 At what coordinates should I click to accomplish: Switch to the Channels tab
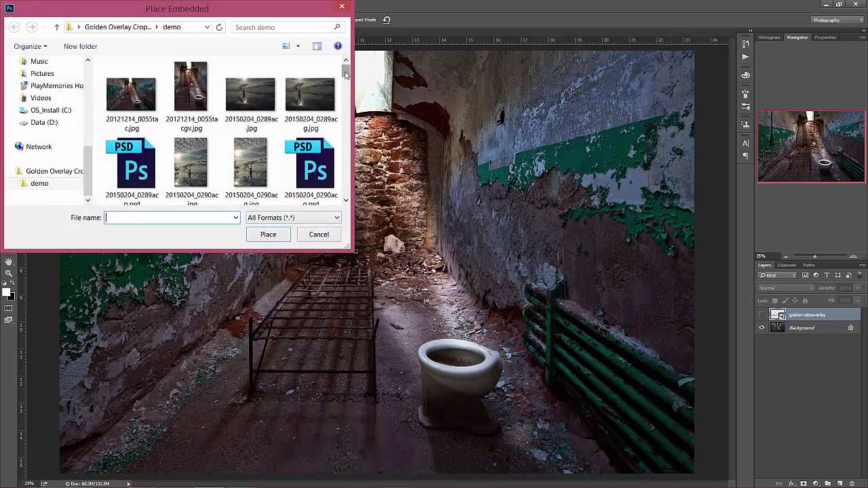(787, 265)
